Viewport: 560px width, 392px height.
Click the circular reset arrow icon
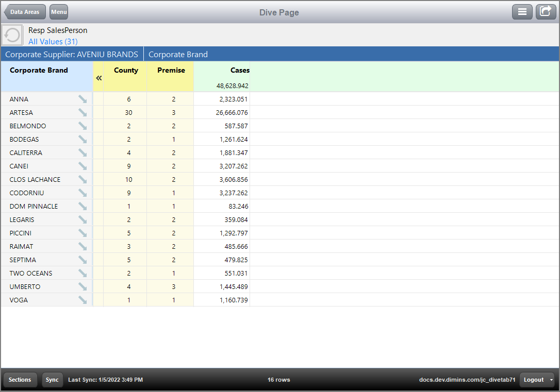tap(12, 35)
